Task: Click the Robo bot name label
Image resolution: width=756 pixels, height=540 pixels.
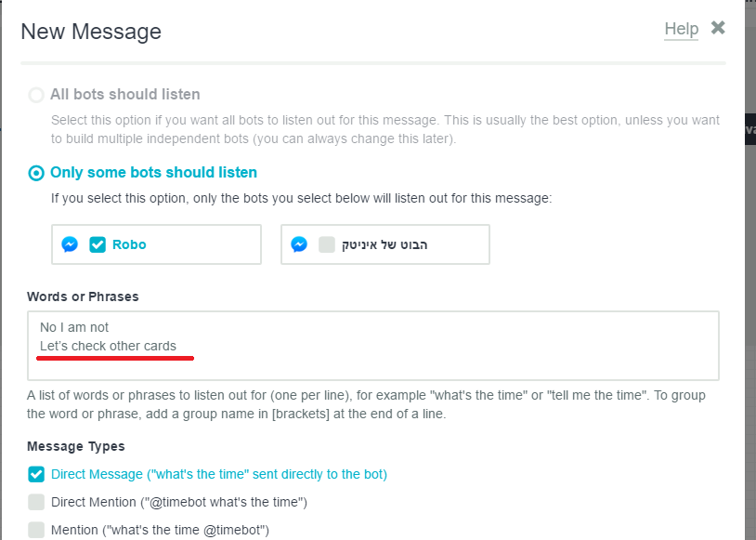Action: (x=129, y=244)
